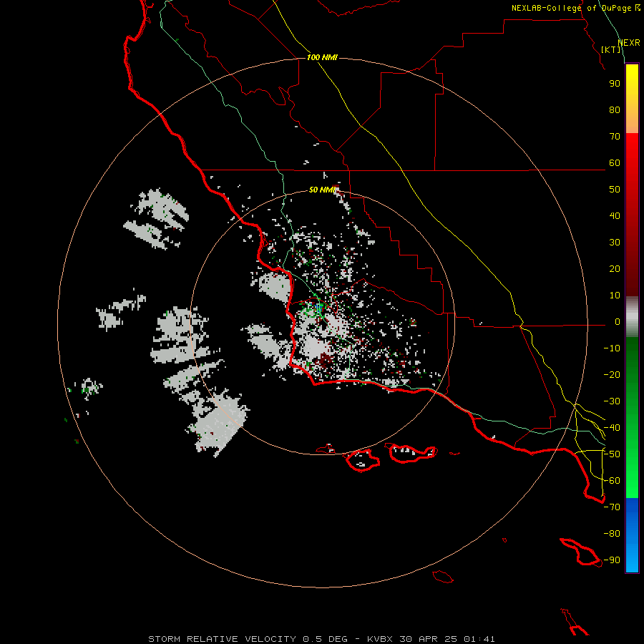This screenshot has height=644, width=644.
Task: Click the -40 value on velocity scale
Action: coord(612,428)
